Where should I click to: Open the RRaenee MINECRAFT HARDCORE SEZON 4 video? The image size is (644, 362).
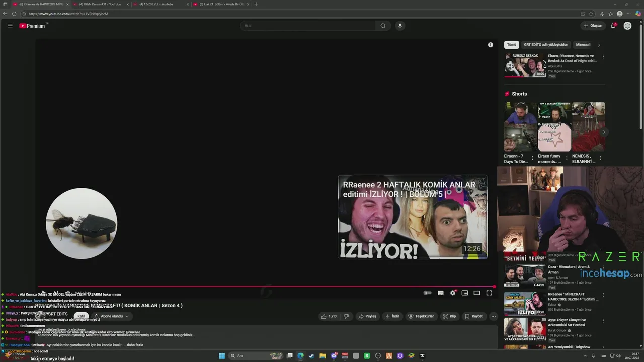pos(525,304)
